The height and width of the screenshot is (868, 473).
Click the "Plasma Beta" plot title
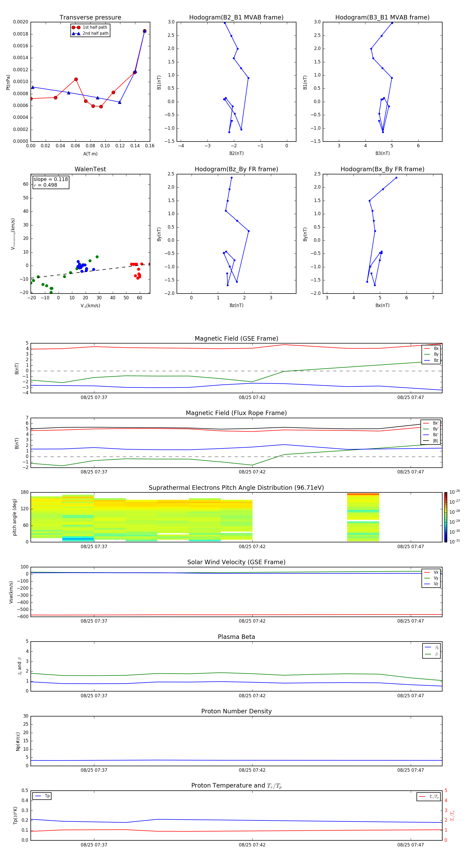[236, 637]
